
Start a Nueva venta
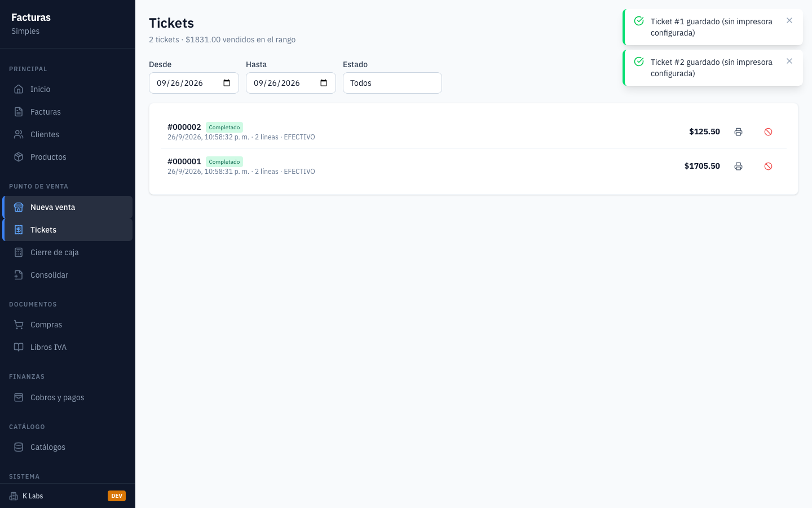point(68,207)
